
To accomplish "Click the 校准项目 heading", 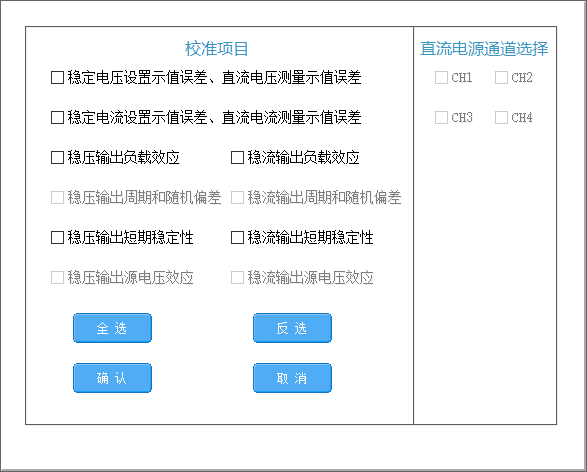I will 216,49.
